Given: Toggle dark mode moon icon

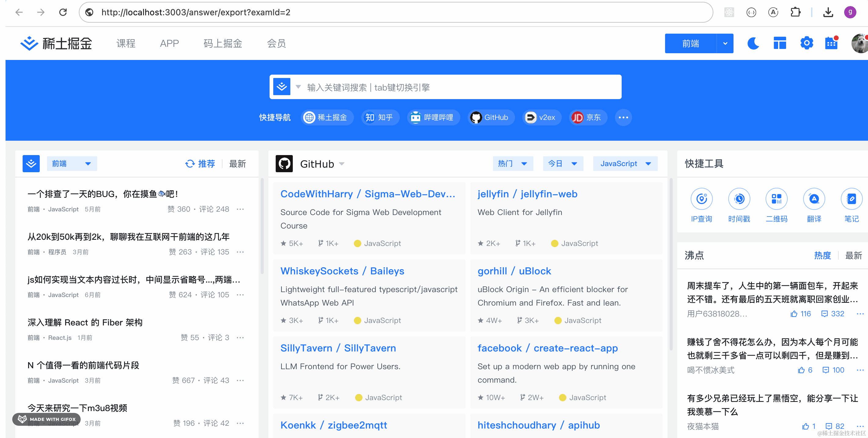Looking at the screenshot, I should tap(753, 43).
